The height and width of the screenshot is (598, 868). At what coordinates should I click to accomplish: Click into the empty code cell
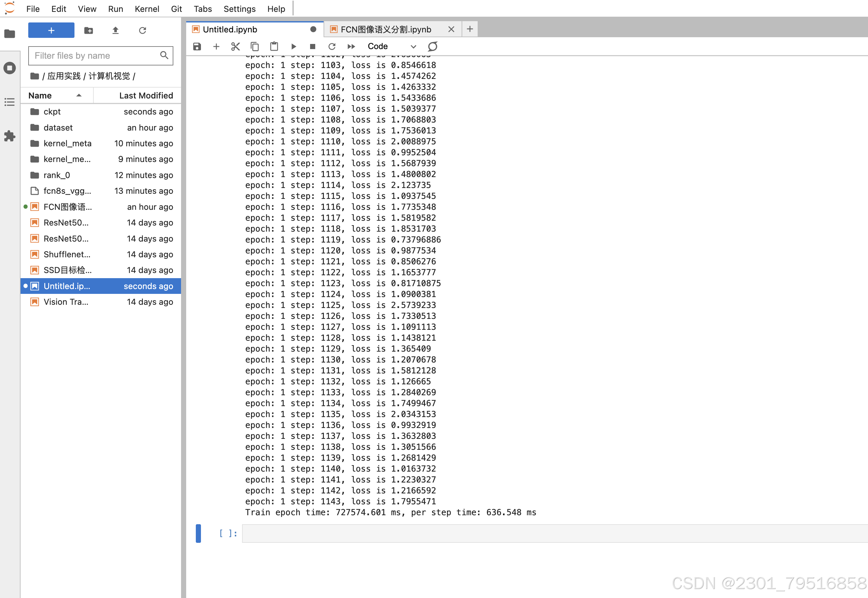(x=555, y=533)
